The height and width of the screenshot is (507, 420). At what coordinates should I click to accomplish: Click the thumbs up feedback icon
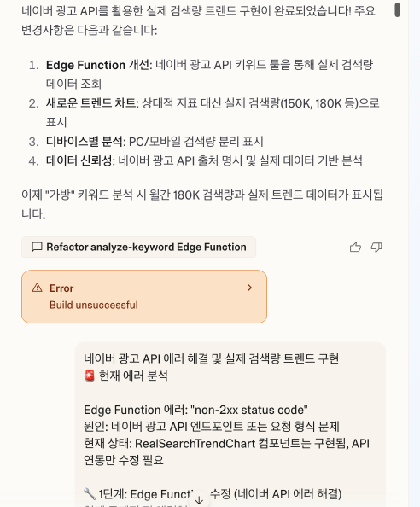355,248
